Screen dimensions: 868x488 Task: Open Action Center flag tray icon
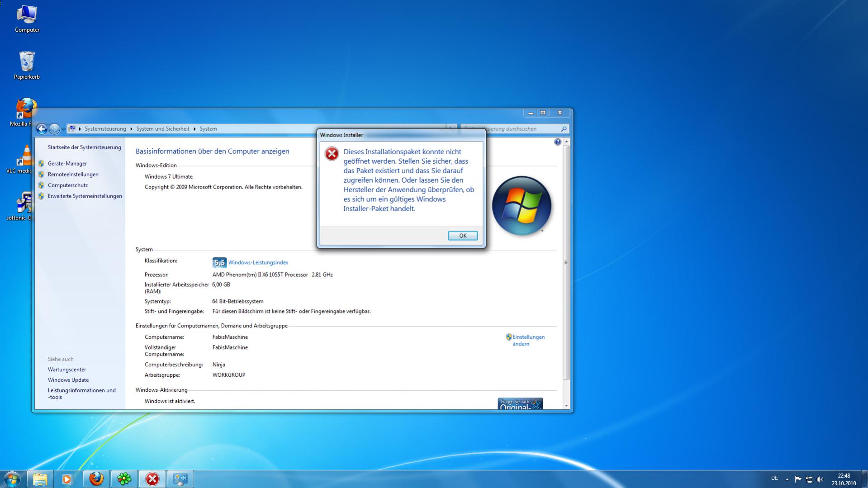pos(798,479)
